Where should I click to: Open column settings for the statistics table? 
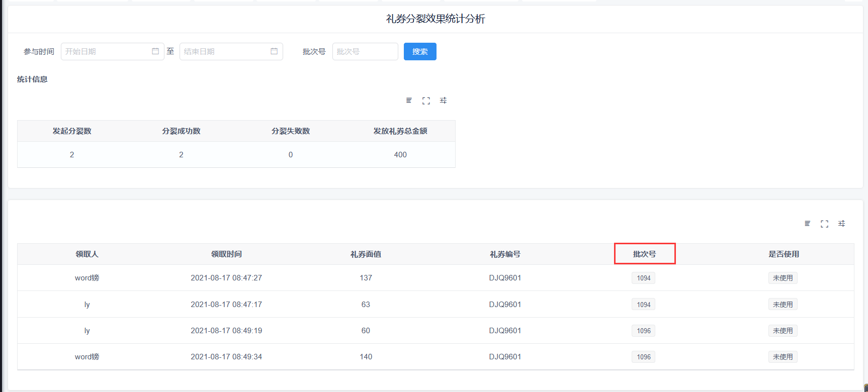point(443,101)
